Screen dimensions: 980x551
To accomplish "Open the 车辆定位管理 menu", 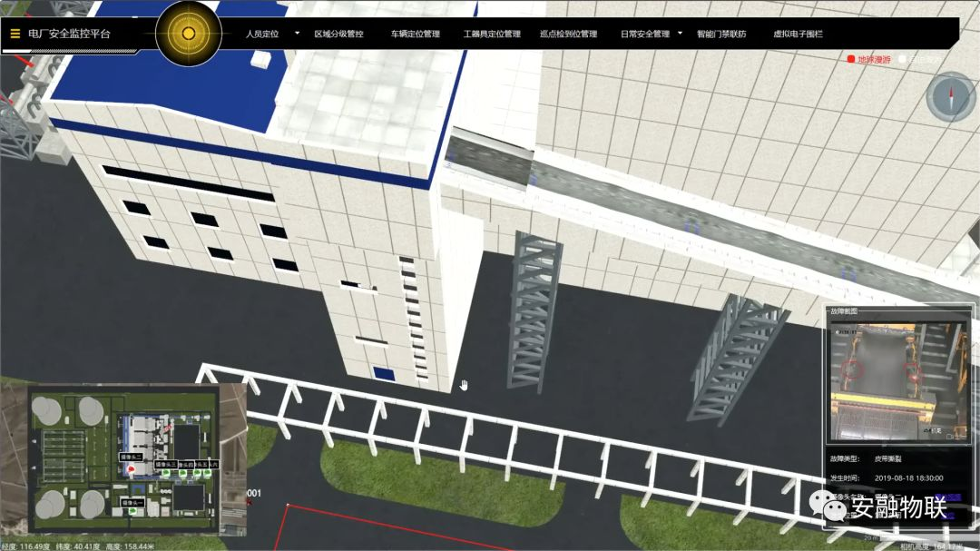I will click(x=415, y=34).
